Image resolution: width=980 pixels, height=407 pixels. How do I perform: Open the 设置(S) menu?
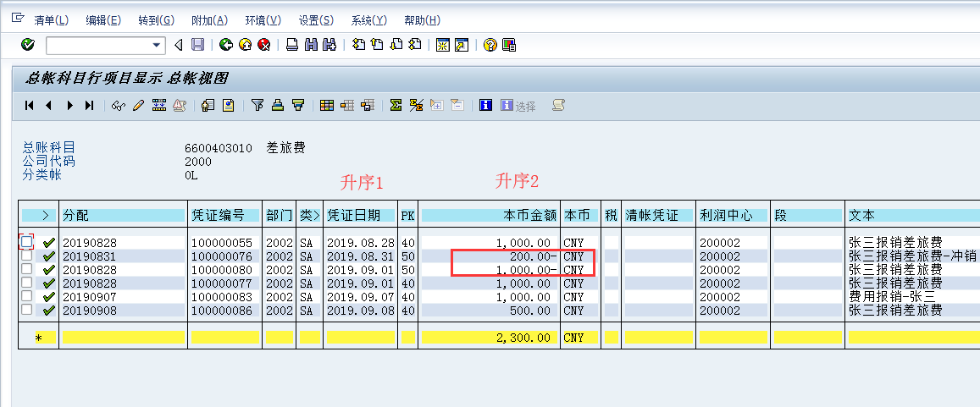coord(316,20)
